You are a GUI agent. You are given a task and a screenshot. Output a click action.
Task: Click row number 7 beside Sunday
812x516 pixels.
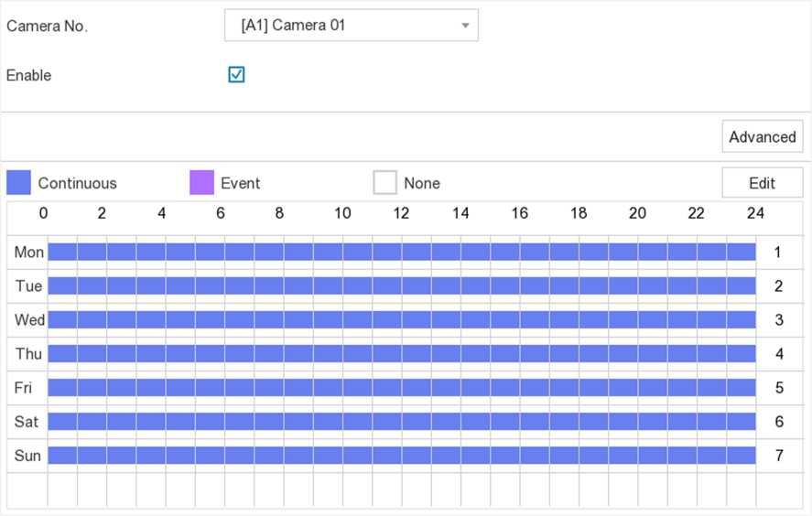click(778, 456)
